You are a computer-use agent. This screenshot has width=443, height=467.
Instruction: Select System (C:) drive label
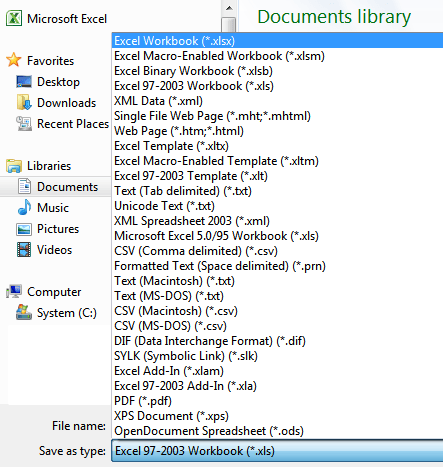pos(67,313)
